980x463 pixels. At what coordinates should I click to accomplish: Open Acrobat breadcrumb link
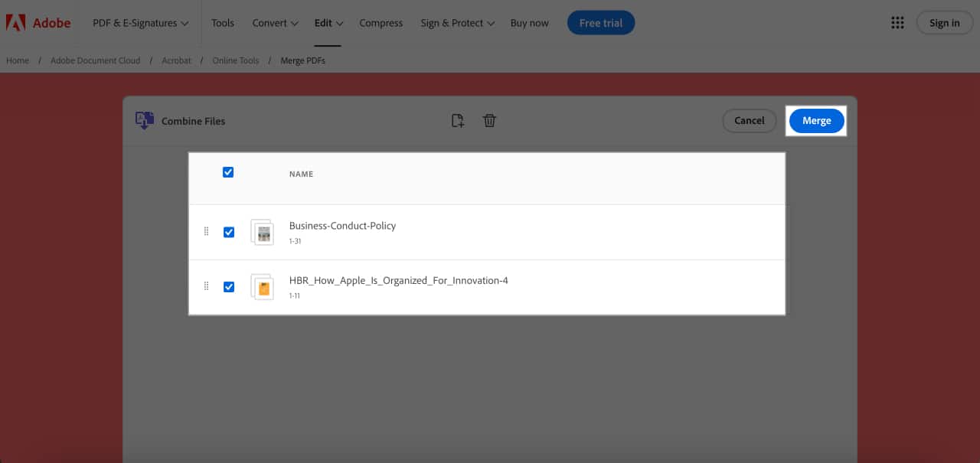tap(176, 60)
